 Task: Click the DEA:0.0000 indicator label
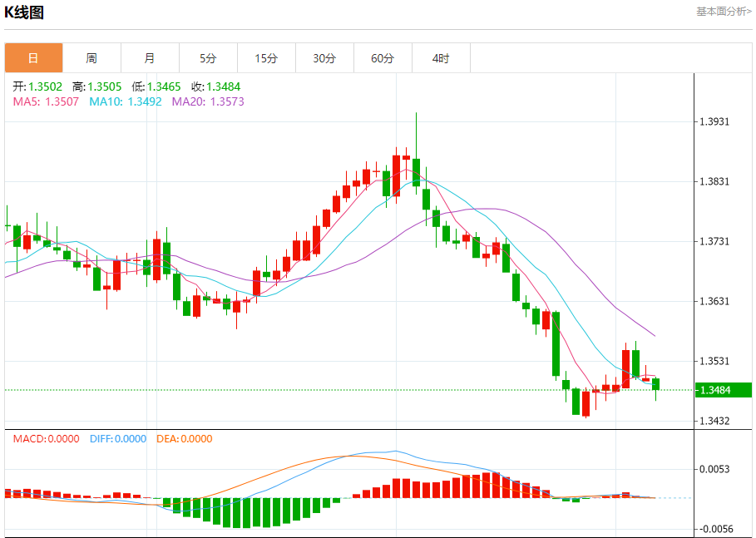pyautogui.click(x=185, y=439)
